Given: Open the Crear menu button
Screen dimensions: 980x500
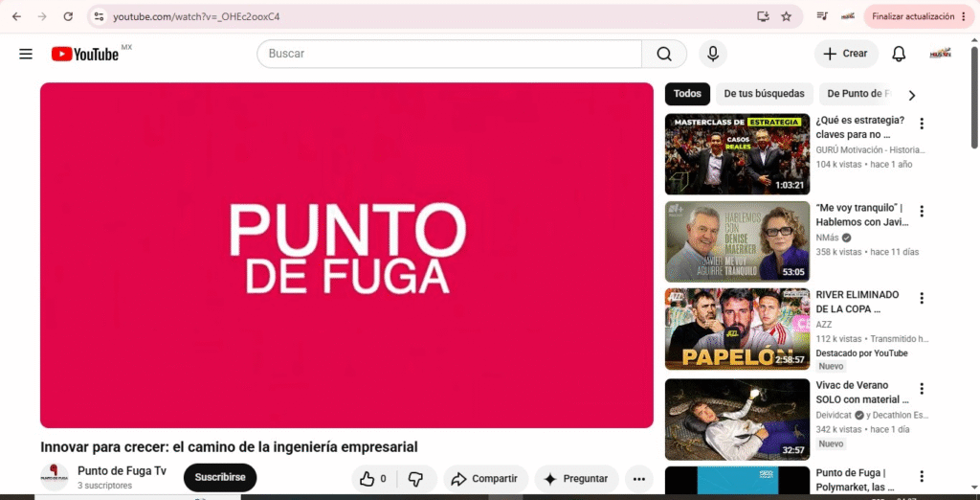Looking at the screenshot, I should (846, 54).
